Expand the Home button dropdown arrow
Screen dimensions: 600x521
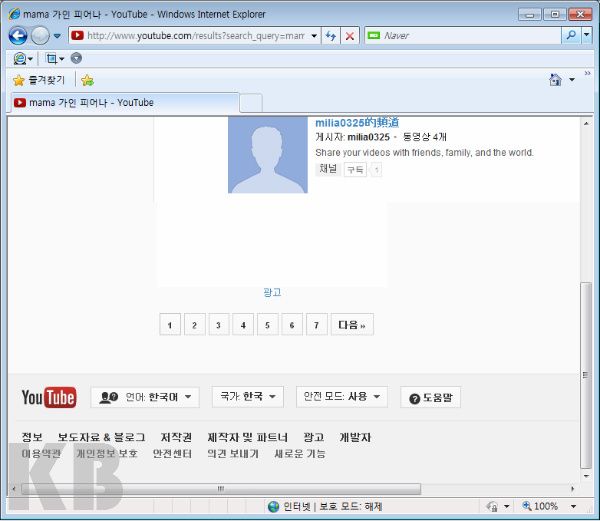pos(572,80)
